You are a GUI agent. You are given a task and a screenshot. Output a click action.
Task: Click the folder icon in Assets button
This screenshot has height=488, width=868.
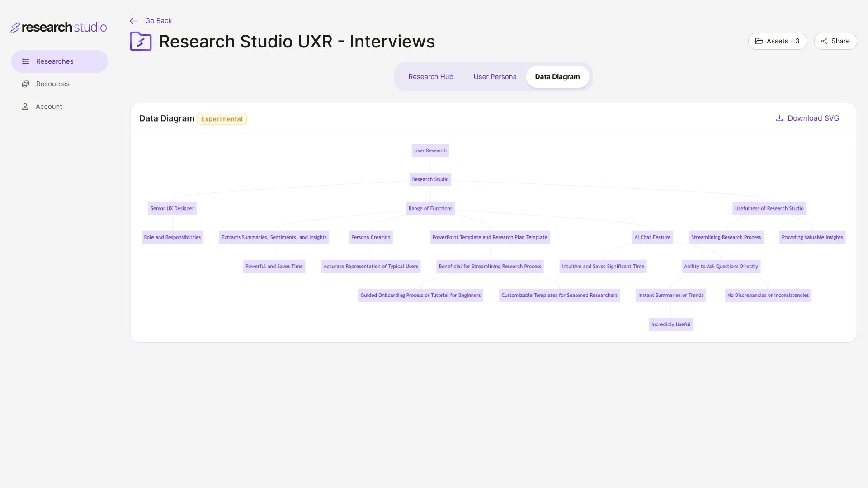[x=759, y=41]
